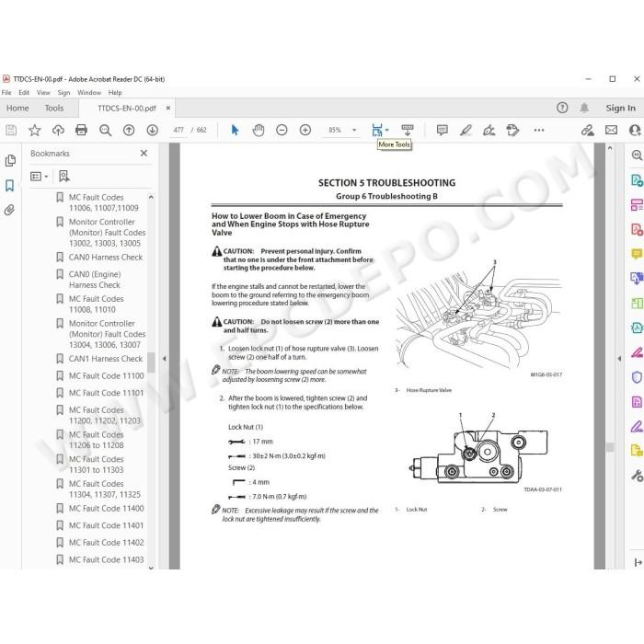
Task: Open the View menu
Action: pyautogui.click(x=43, y=93)
